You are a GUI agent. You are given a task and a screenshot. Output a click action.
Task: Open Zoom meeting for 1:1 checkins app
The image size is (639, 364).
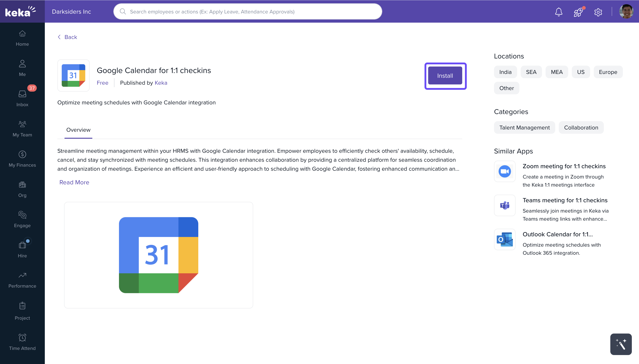point(564,166)
